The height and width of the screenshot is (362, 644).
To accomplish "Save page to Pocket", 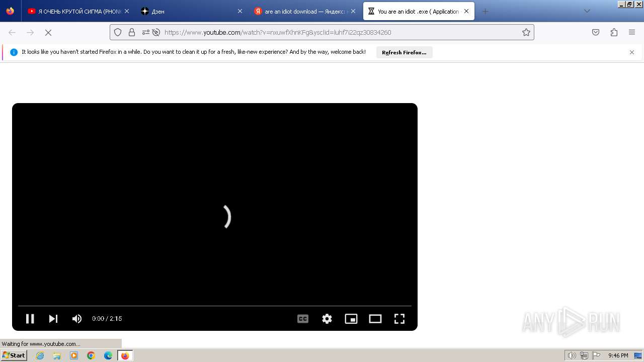I will pos(596,32).
